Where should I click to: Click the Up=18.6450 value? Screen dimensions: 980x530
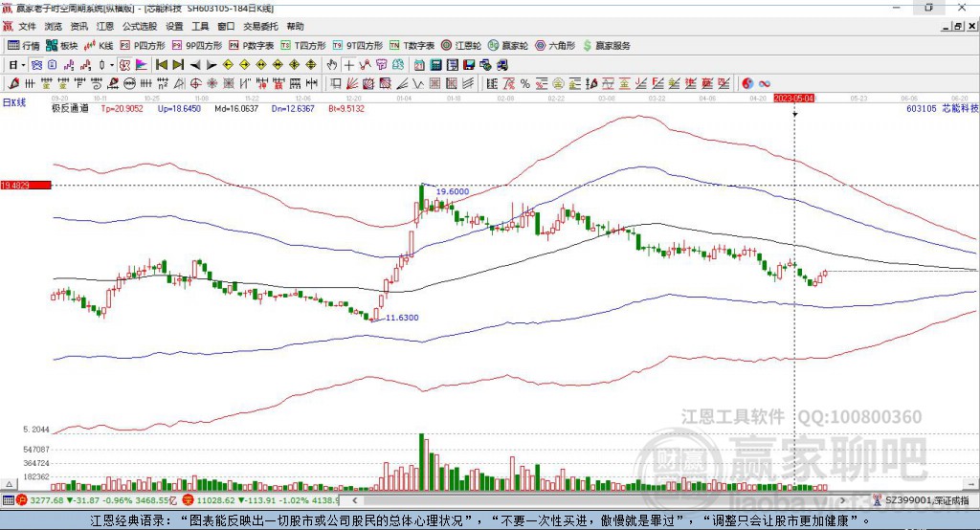coord(179,109)
